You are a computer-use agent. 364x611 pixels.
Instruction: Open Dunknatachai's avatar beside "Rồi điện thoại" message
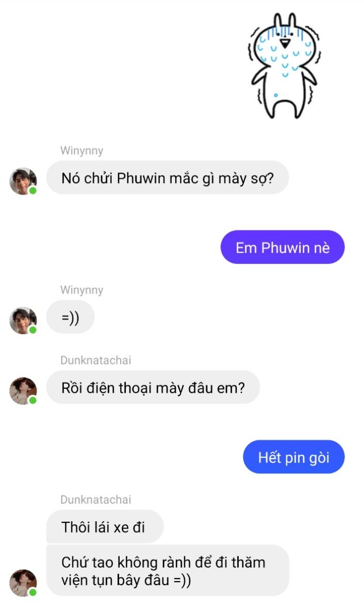coord(23,390)
